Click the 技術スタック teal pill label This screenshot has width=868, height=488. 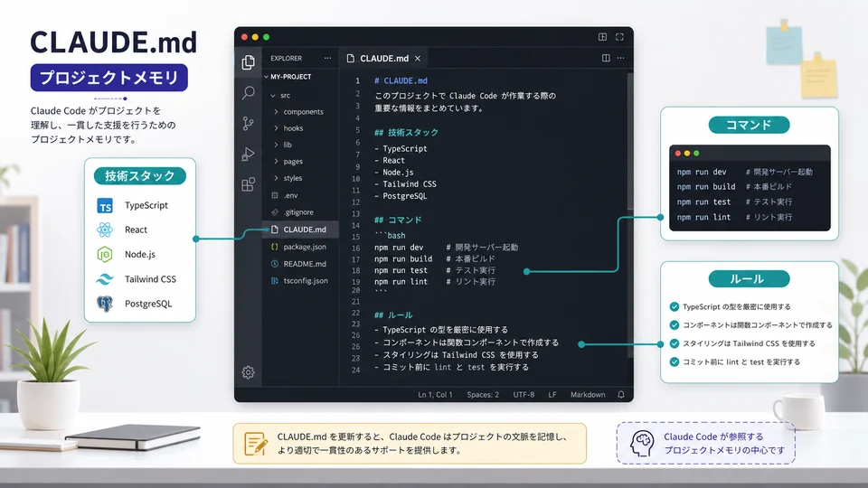tap(140, 176)
